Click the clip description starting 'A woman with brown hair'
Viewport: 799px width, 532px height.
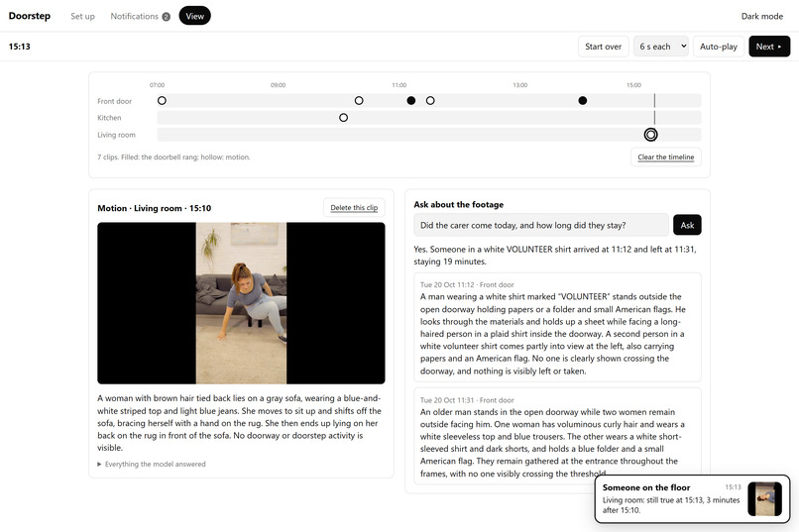(240, 423)
